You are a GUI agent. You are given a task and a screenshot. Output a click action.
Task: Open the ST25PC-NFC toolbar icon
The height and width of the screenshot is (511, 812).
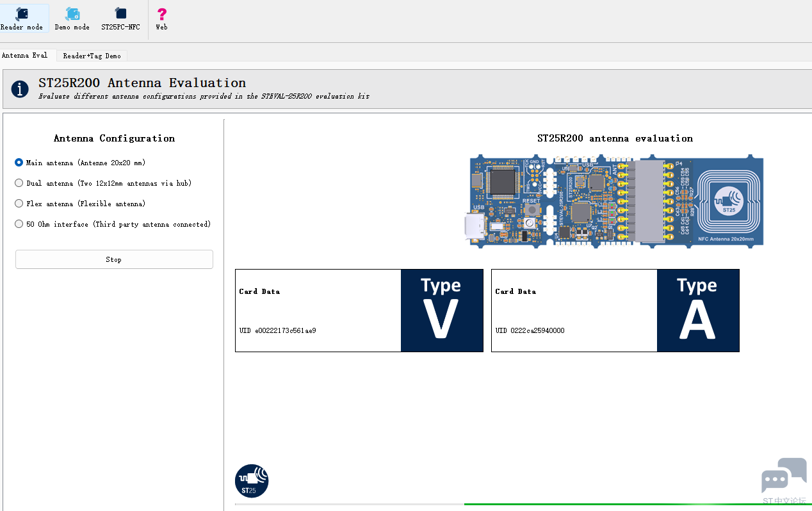(x=120, y=14)
